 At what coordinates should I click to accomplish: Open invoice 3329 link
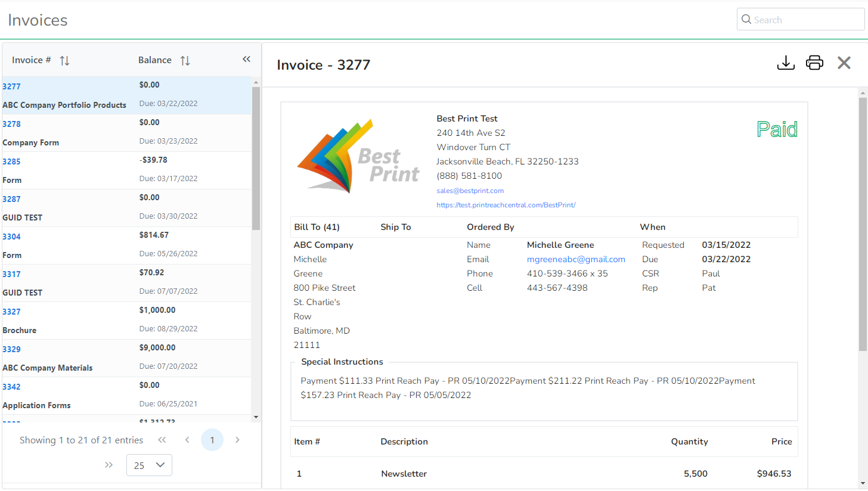pyautogui.click(x=11, y=349)
